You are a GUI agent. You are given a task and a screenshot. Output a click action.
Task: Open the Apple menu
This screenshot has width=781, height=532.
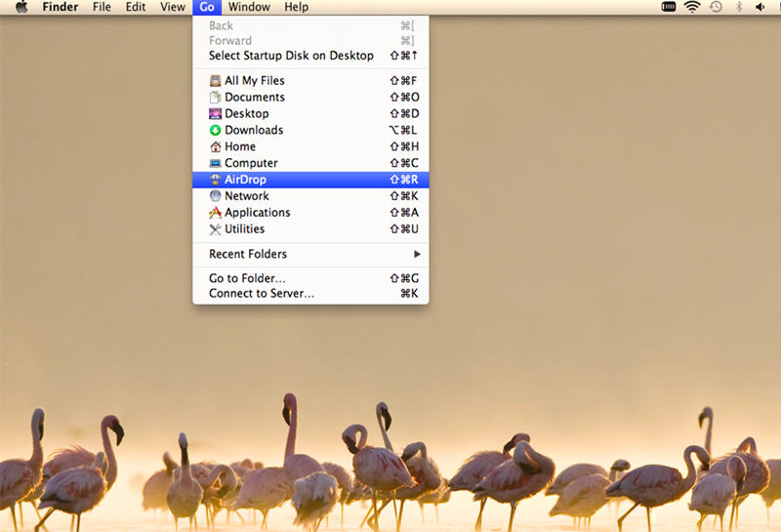21,7
